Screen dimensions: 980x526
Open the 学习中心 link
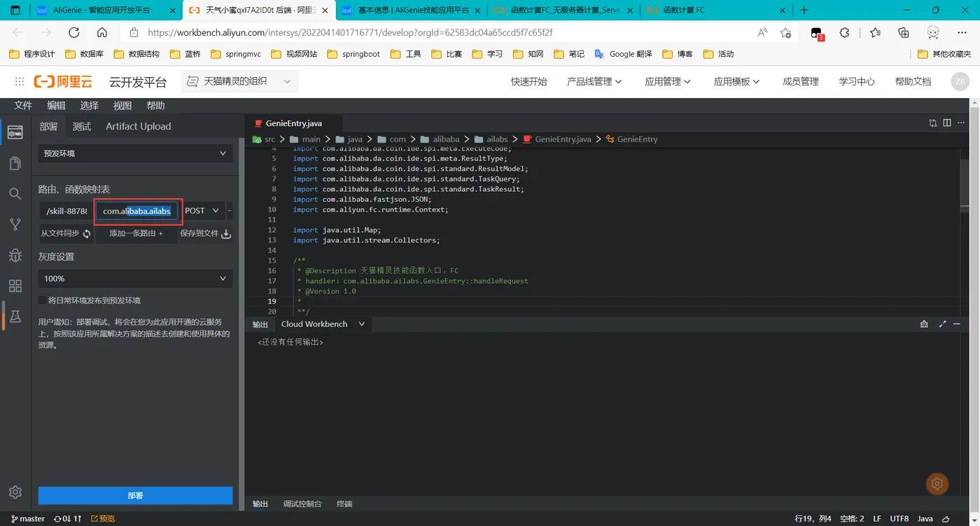point(857,81)
